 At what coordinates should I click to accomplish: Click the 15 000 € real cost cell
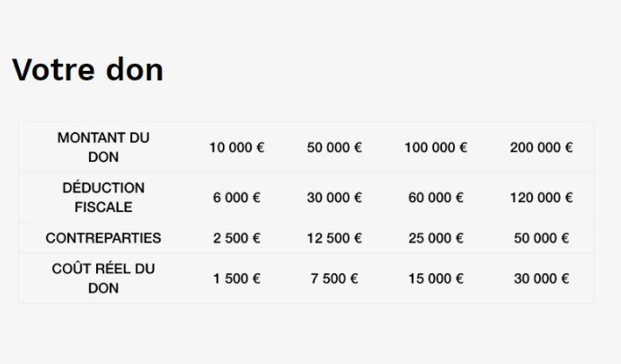click(436, 279)
